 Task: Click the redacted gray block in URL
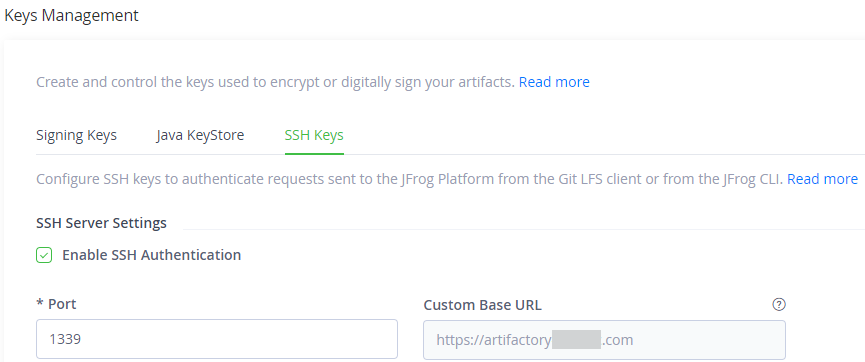[576, 339]
